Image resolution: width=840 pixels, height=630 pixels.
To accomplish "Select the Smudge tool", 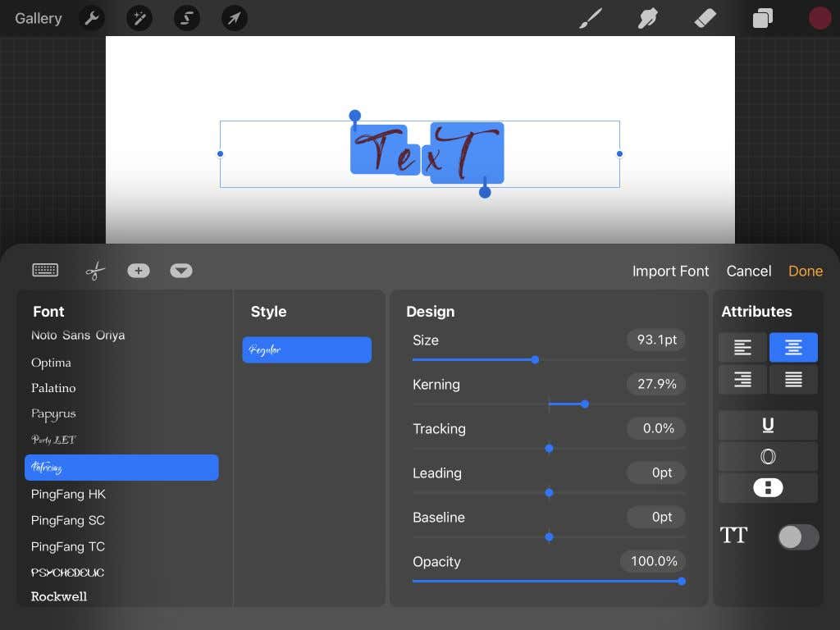I will click(x=647, y=17).
